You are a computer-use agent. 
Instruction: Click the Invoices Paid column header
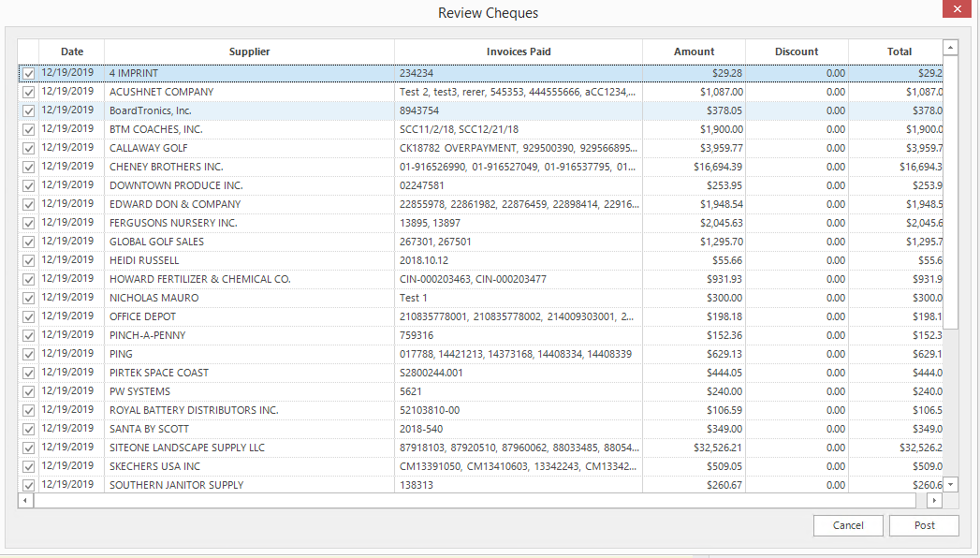tap(519, 51)
